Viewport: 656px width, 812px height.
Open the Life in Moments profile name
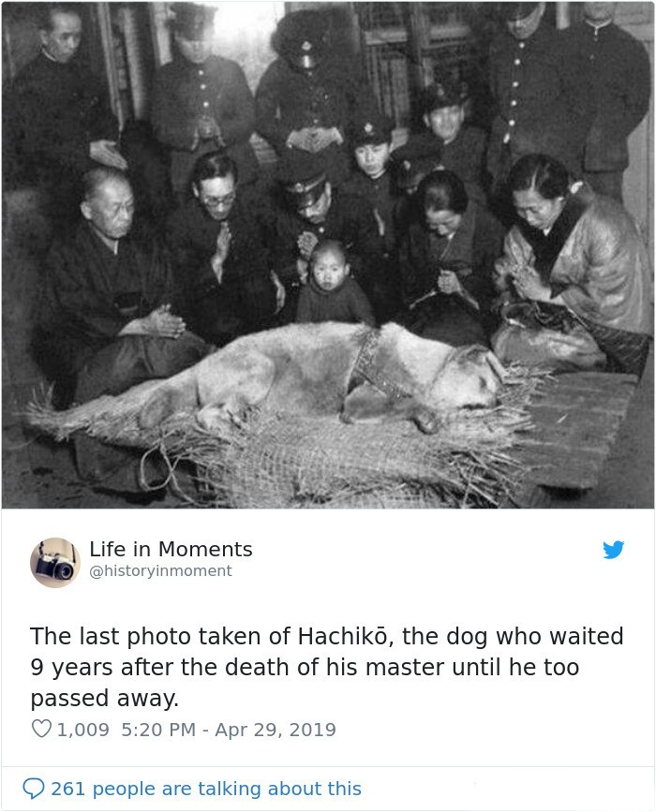click(171, 550)
